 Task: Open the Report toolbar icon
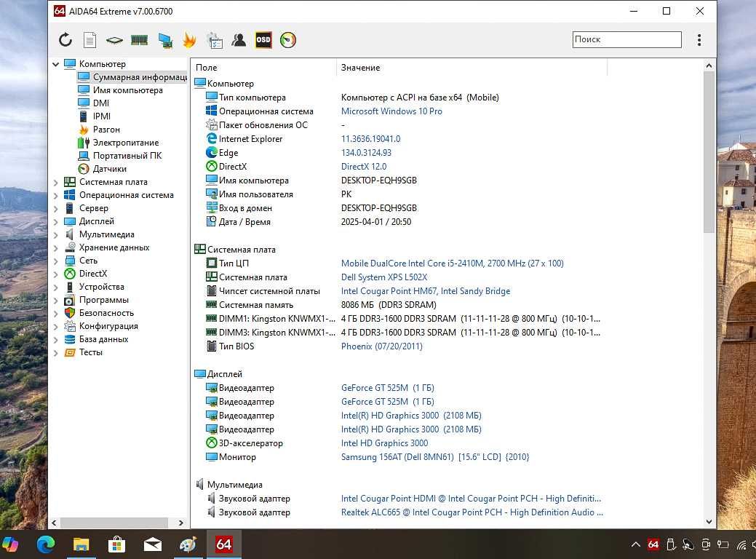tap(89, 40)
